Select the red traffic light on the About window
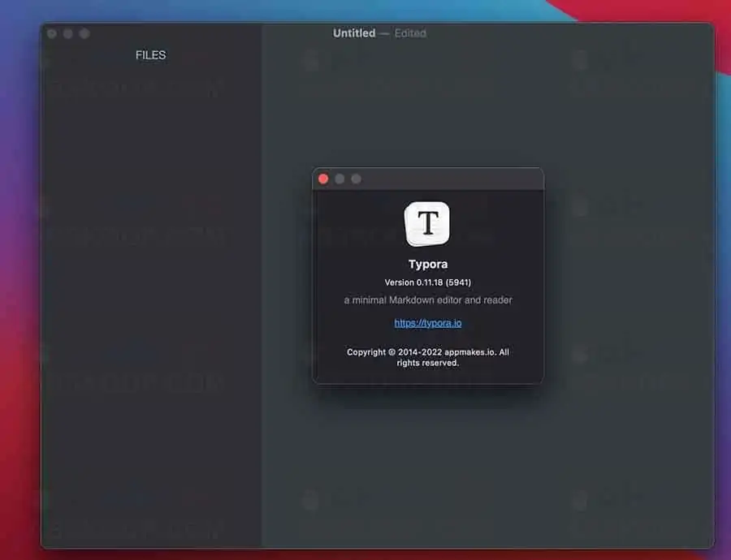Viewport: 731px width, 560px height. pos(323,178)
